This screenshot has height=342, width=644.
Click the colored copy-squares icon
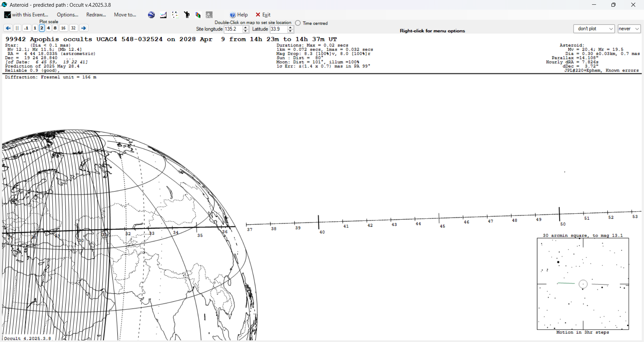(198, 15)
